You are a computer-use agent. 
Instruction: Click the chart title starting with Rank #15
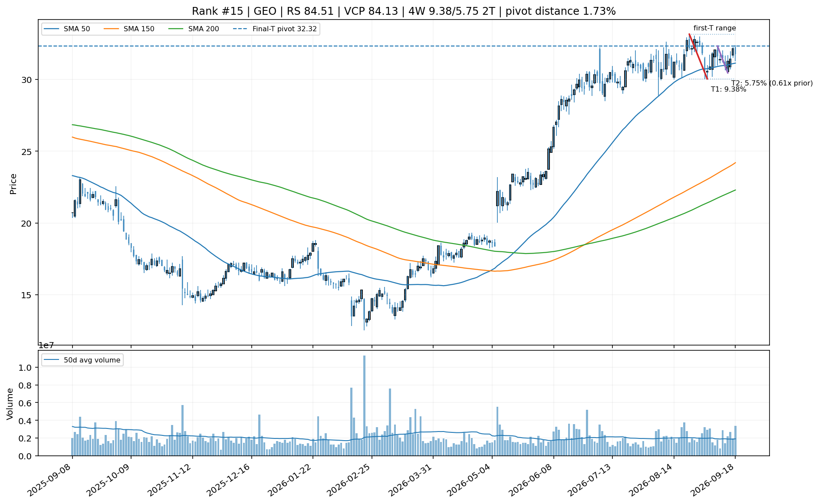[x=404, y=11]
